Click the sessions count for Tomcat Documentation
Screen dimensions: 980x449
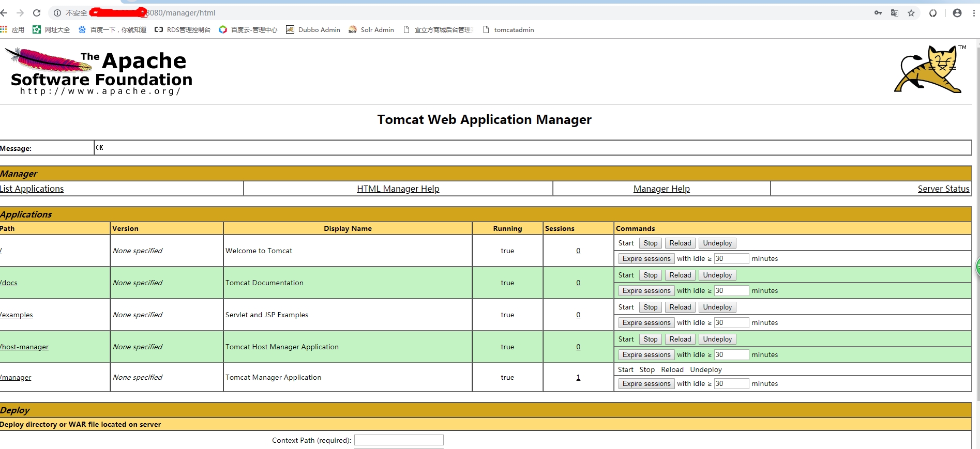click(578, 283)
